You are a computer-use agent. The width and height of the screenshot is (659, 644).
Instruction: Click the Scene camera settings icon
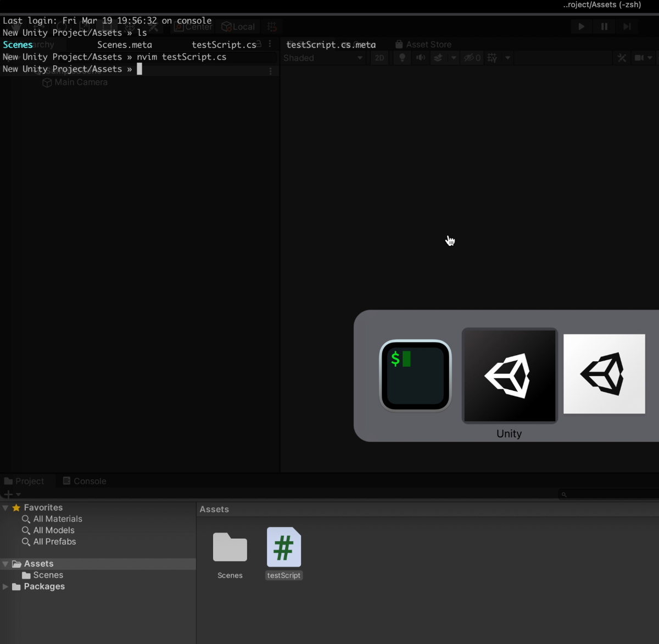pyautogui.click(x=639, y=58)
